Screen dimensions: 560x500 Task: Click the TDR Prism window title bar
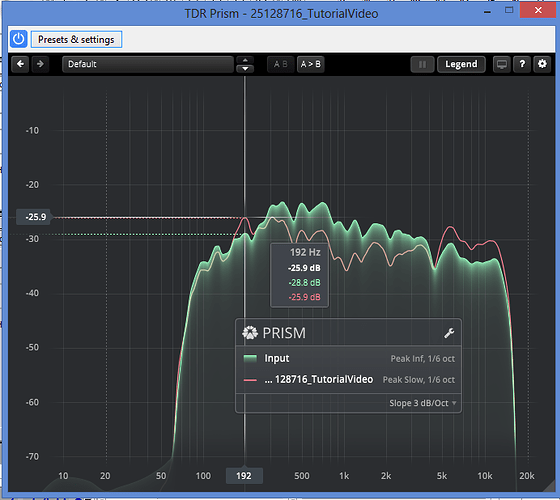pyautogui.click(x=281, y=14)
